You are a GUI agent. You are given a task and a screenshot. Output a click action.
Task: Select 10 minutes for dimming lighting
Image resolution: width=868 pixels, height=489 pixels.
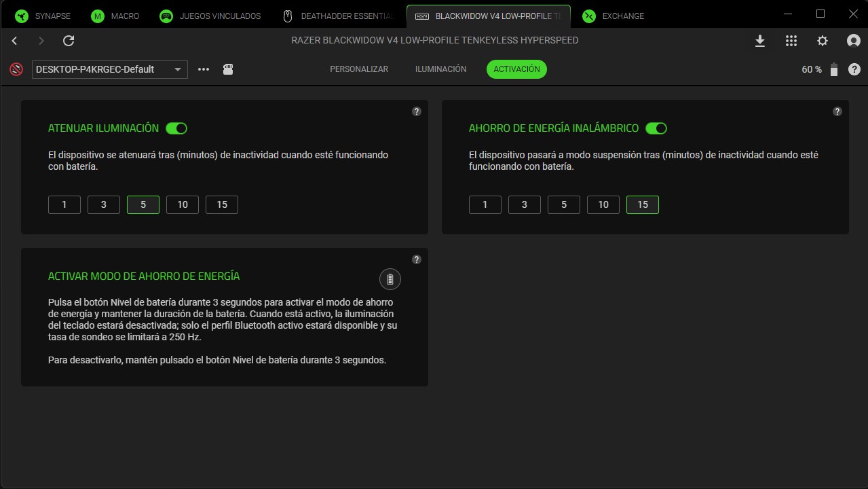pos(183,204)
